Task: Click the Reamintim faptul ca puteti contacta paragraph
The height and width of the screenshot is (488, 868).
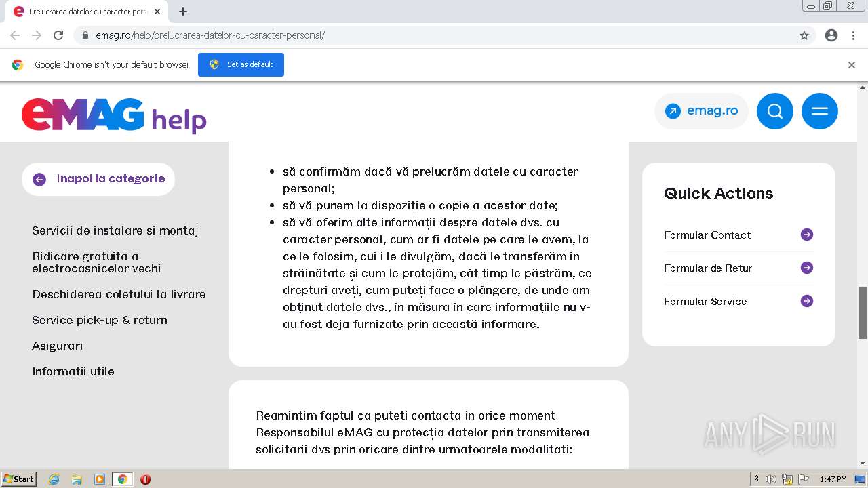Action: (422, 432)
